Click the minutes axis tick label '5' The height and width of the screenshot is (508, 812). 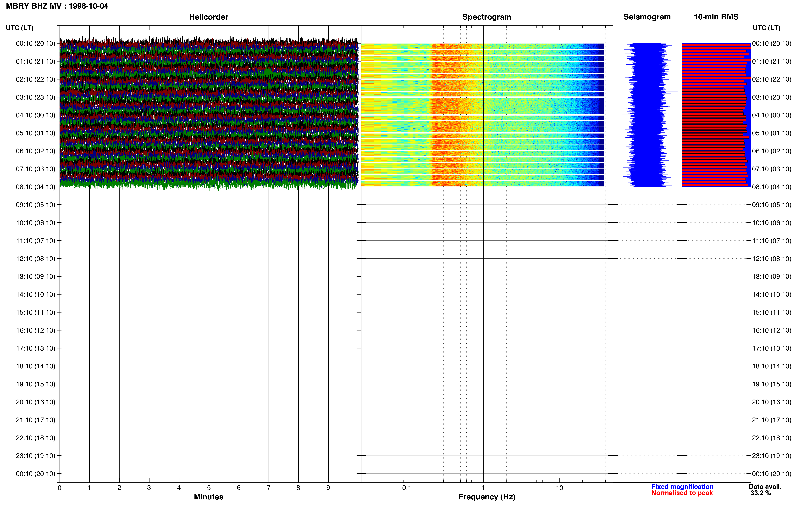point(209,488)
